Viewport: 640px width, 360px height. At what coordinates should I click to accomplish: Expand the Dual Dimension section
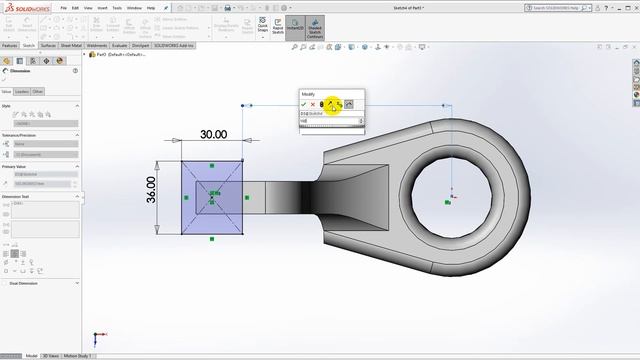(77, 283)
